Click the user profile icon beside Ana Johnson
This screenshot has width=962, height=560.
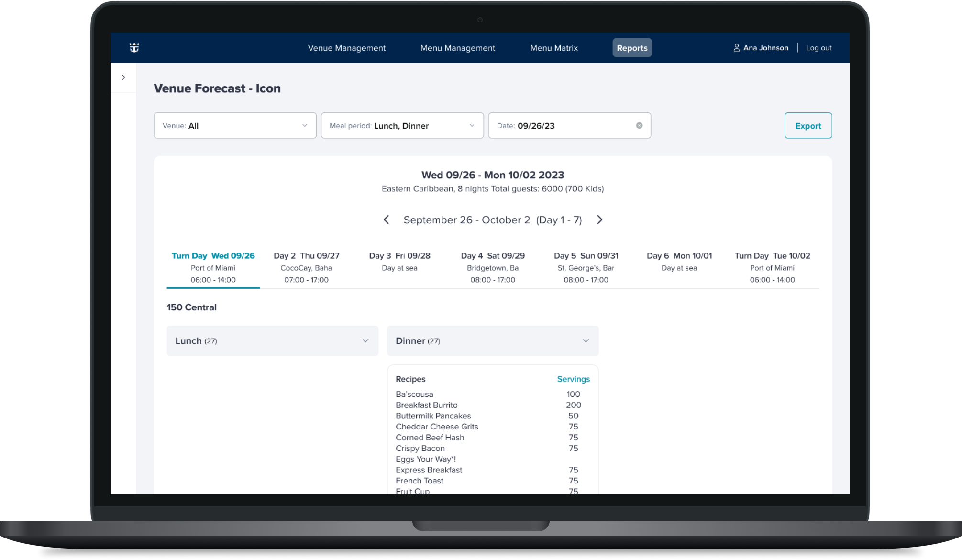[736, 48]
